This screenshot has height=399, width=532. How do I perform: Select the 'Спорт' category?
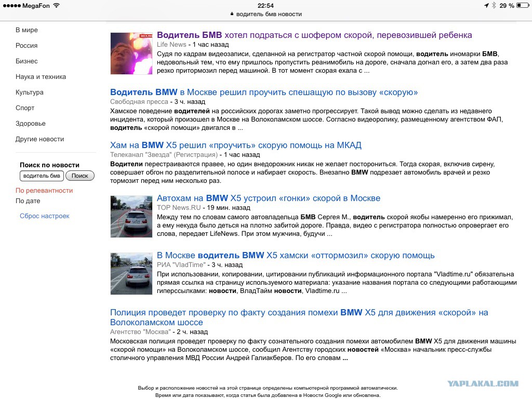point(25,108)
